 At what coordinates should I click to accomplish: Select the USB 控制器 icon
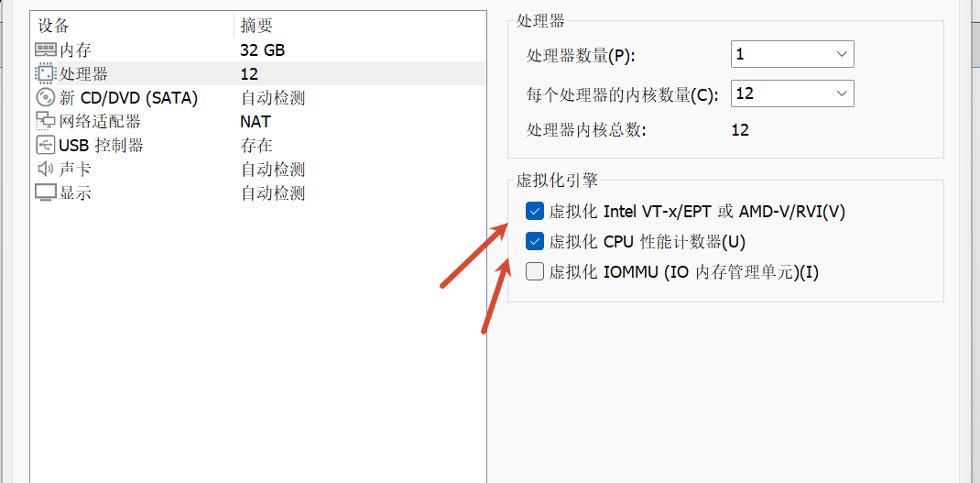click(x=45, y=145)
